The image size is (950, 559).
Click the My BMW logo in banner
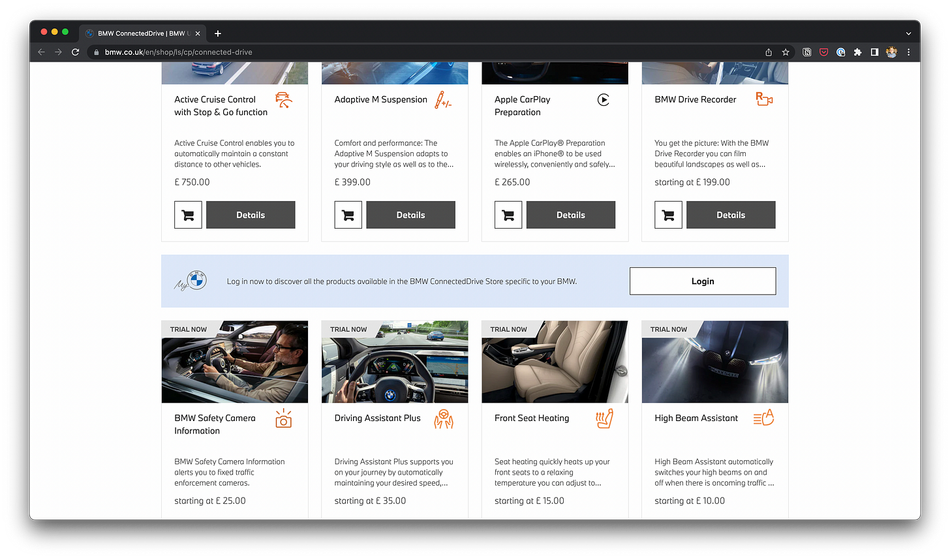(191, 281)
